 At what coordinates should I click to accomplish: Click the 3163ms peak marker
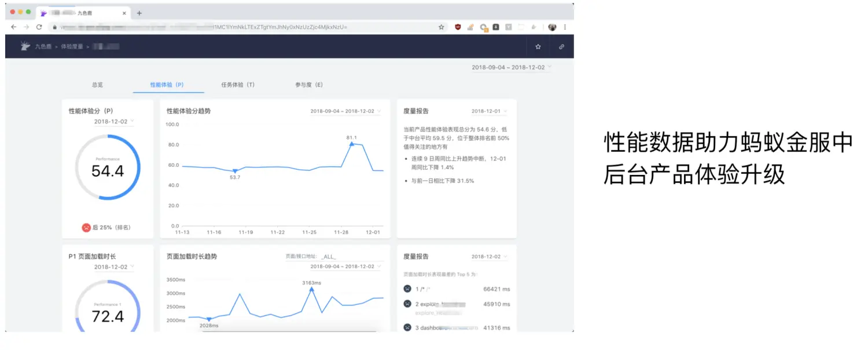pyautogui.click(x=312, y=289)
